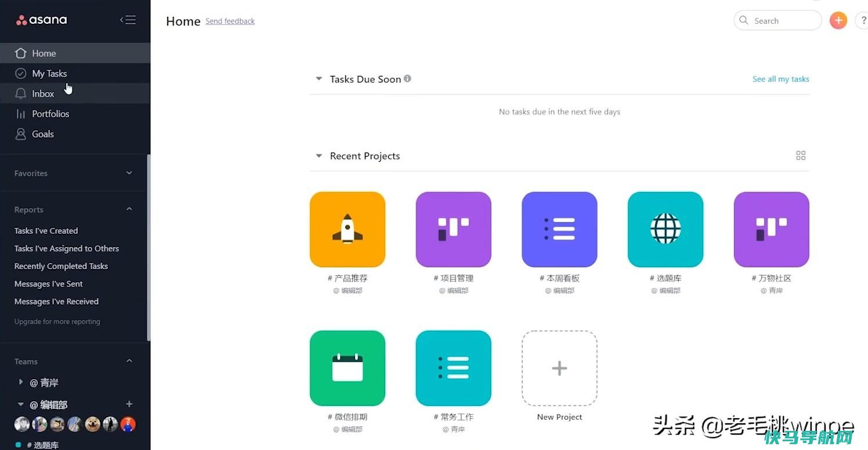Click the last team member avatar

click(x=128, y=424)
